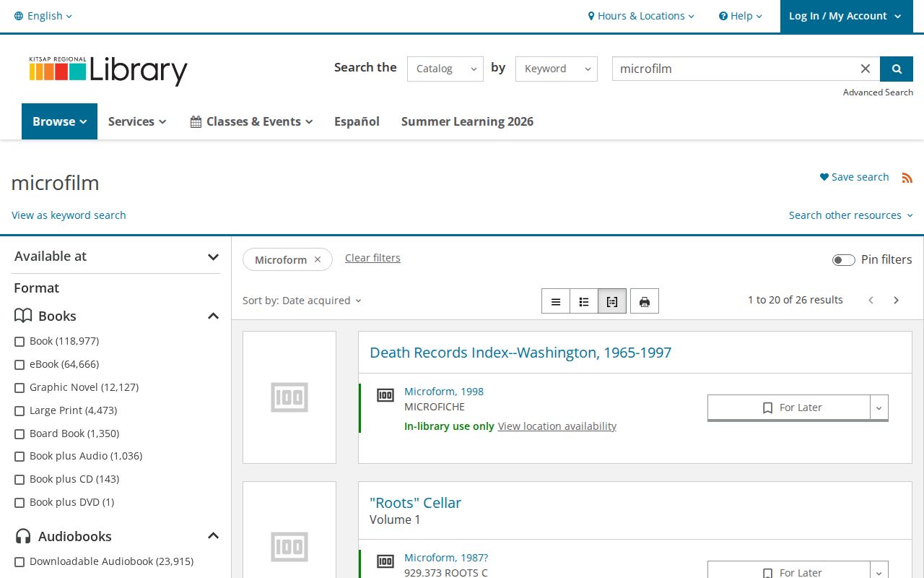The width and height of the screenshot is (924, 578).
Task: Click the Death Records cover placeholder image
Action: coord(289,397)
